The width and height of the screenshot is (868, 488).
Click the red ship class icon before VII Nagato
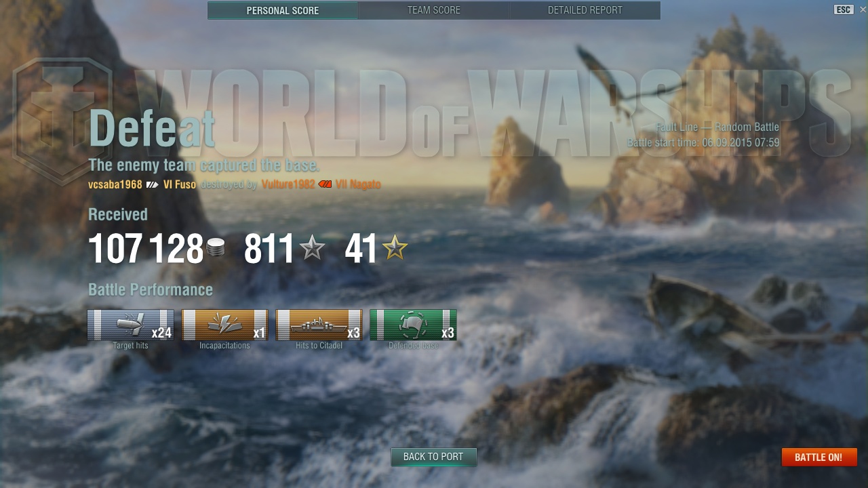click(x=325, y=184)
